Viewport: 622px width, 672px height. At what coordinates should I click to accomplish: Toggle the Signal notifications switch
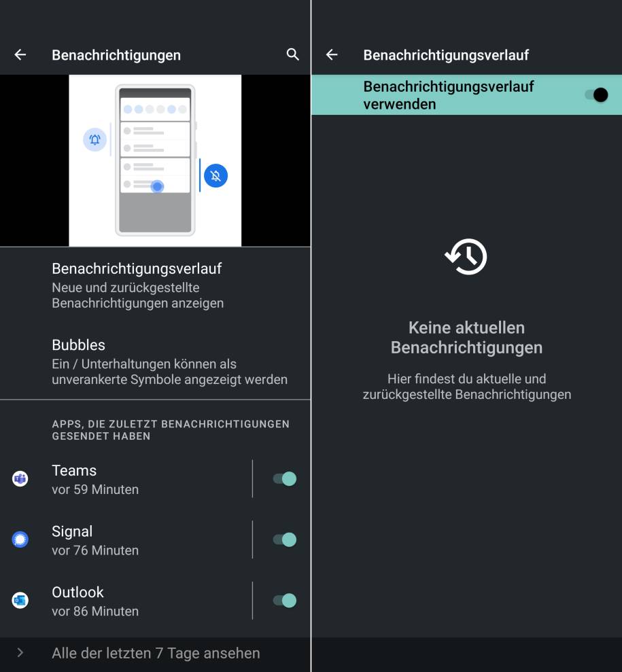(x=285, y=540)
